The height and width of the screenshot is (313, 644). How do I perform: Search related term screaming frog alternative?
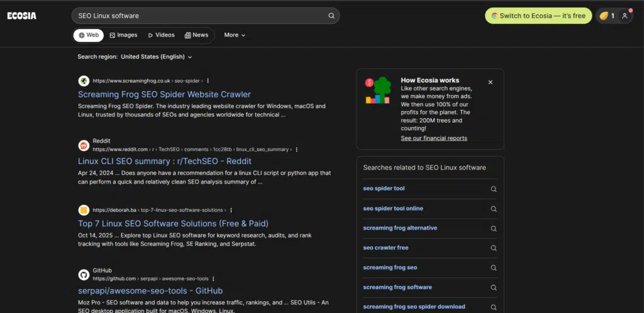(400, 228)
